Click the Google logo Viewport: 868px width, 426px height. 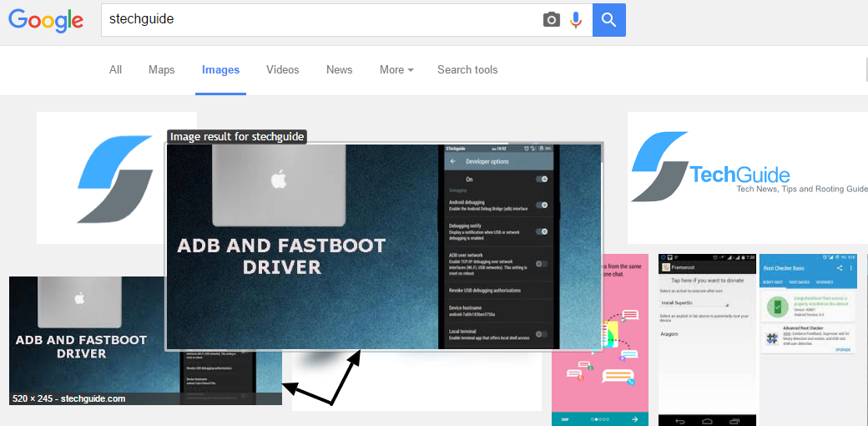click(x=46, y=20)
